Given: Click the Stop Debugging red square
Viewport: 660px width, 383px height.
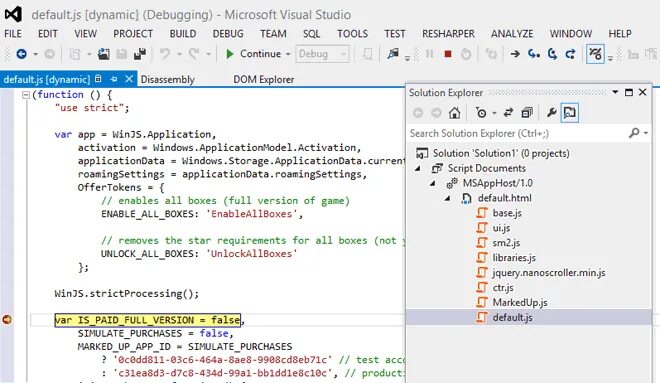Looking at the screenshot, I should click(x=448, y=54).
